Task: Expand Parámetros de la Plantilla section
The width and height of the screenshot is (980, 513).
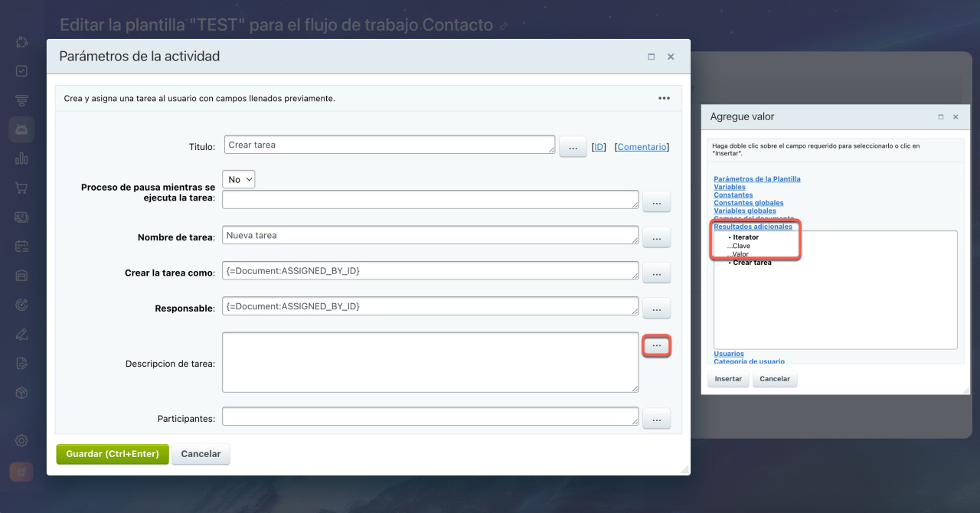Action: pyautogui.click(x=756, y=179)
